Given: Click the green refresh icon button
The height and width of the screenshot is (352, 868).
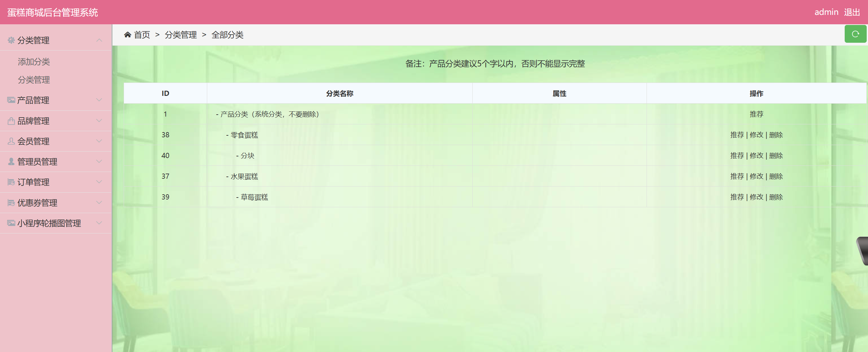Looking at the screenshot, I should [x=855, y=34].
